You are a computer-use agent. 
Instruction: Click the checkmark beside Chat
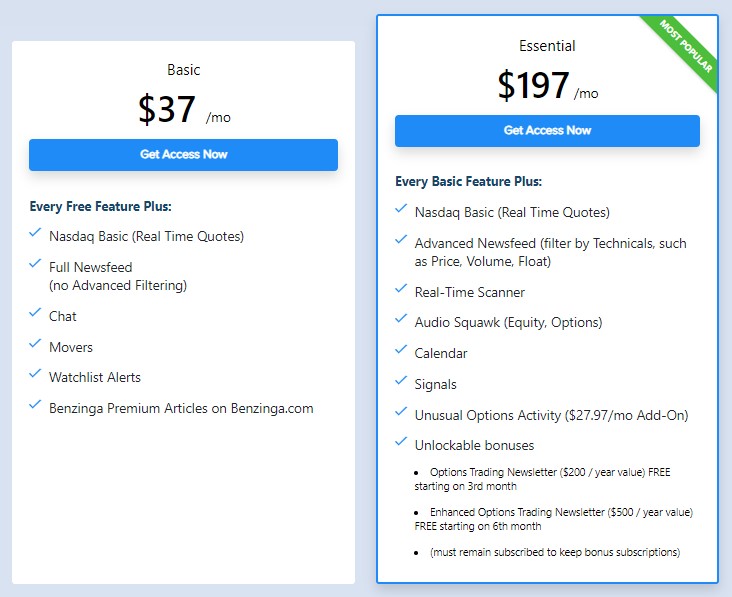tap(36, 314)
